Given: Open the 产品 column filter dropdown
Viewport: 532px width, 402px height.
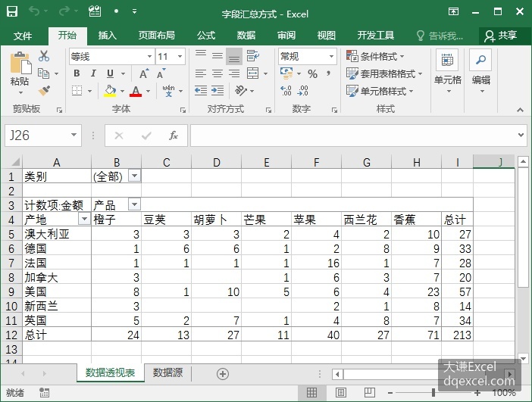Looking at the screenshot, I should (135, 204).
